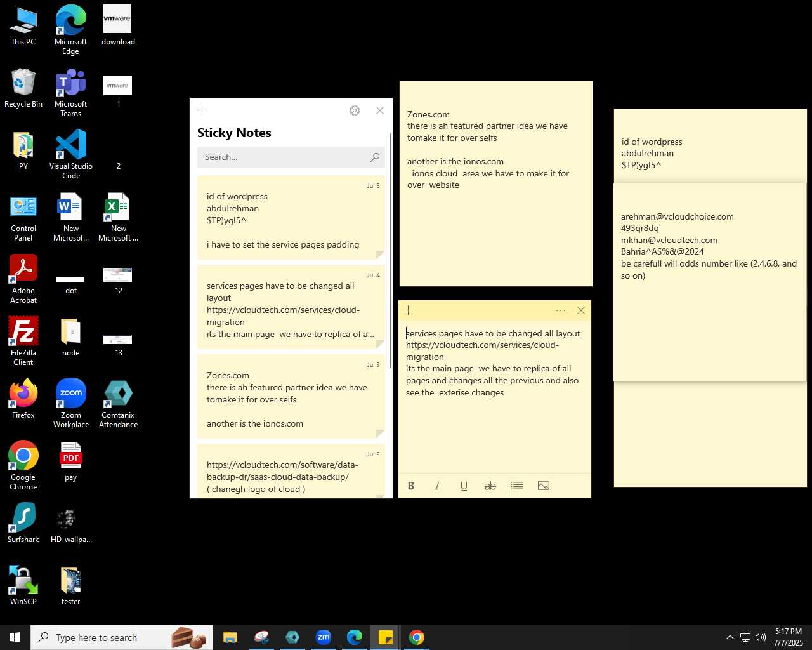Viewport: 812px width, 650px height.
Task: Show hidden system tray icons
Action: click(730, 637)
